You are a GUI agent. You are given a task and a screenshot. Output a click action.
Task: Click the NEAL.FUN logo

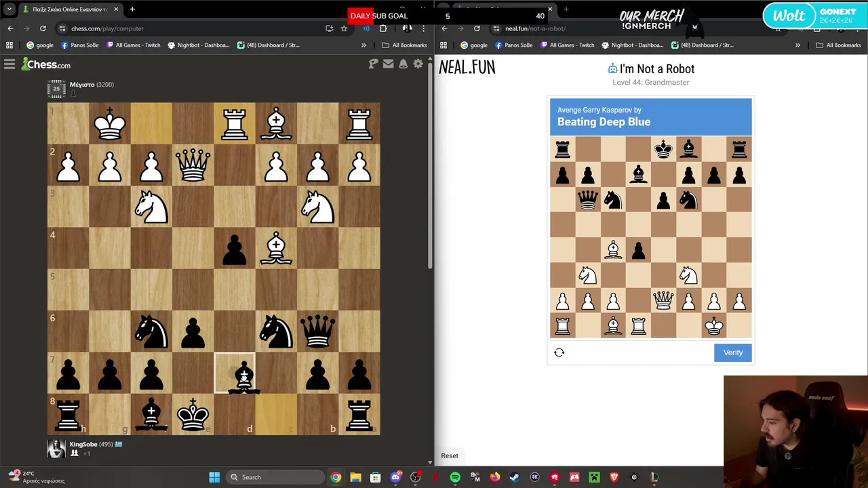467,67
